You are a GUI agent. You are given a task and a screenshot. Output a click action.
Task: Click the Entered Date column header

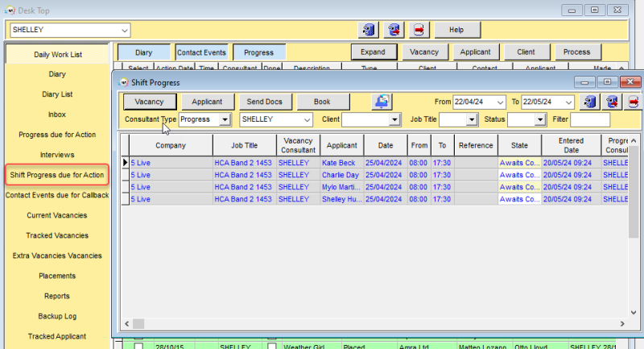571,145
